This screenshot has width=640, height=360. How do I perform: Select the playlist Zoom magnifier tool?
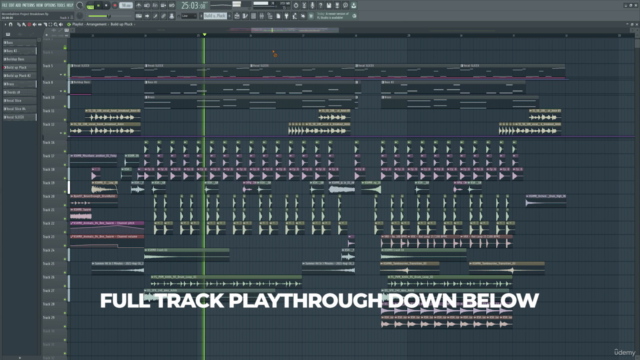(56, 24)
